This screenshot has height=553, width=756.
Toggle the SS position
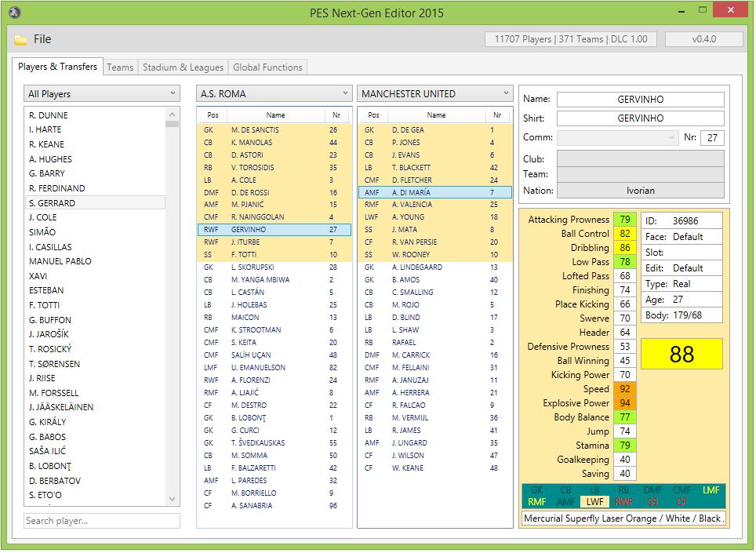(x=652, y=502)
